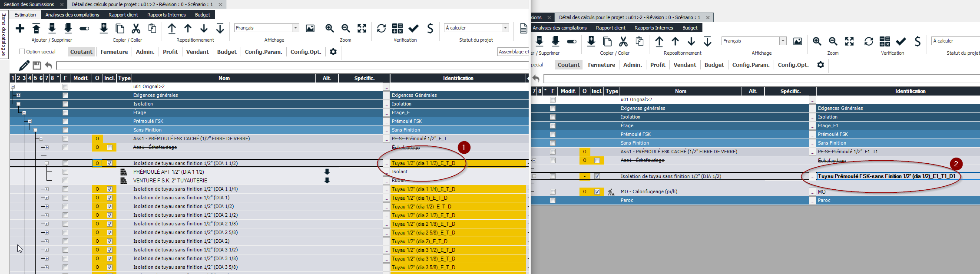Collapse Prémoulé FSK tree node in left window
The width and height of the screenshot is (980, 274).
click(30, 122)
